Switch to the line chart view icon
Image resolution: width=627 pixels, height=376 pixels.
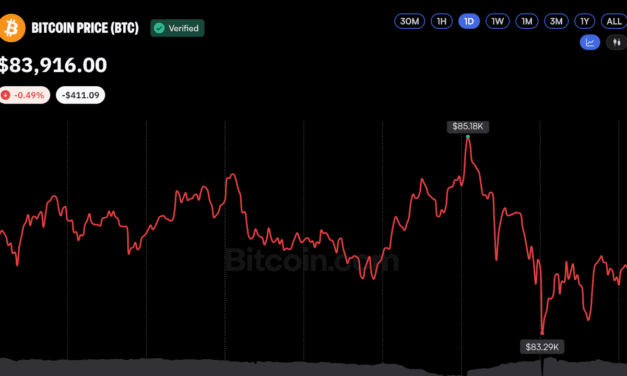pos(590,42)
